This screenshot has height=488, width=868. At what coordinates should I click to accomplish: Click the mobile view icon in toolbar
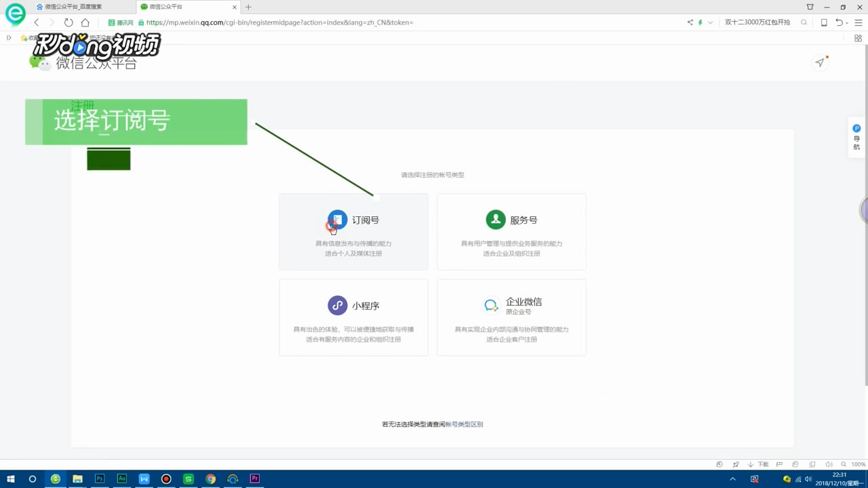click(x=824, y=22)
